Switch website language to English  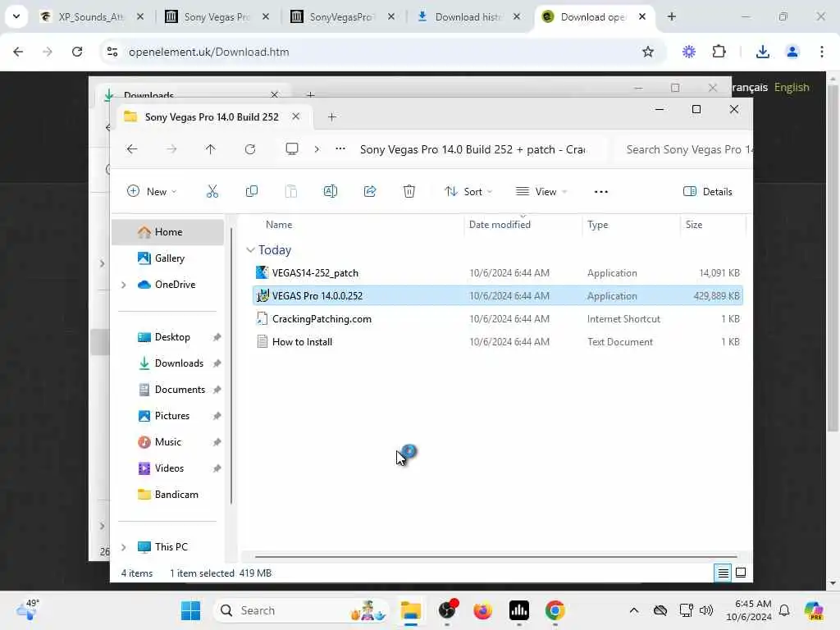click(x=792, y=87)
